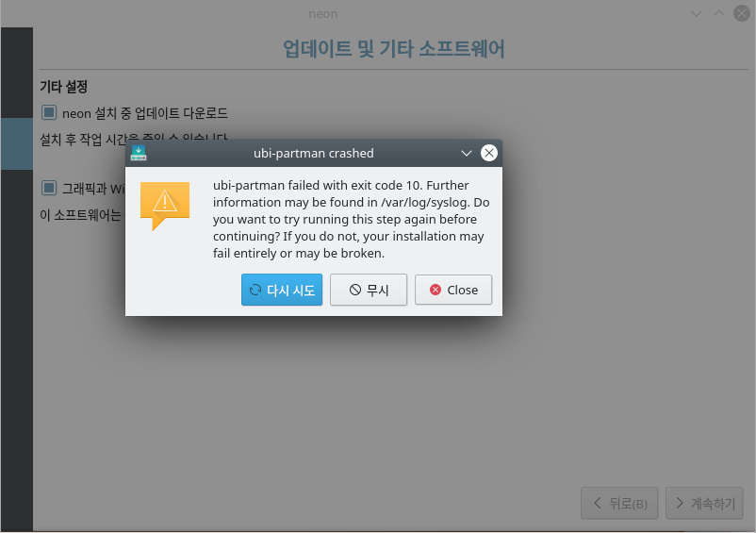The height and width of the screenshot is (533, 756).
Task: Toggle neon 설치 중 업데이트 다운로드 checkbox
Action: 49,113
